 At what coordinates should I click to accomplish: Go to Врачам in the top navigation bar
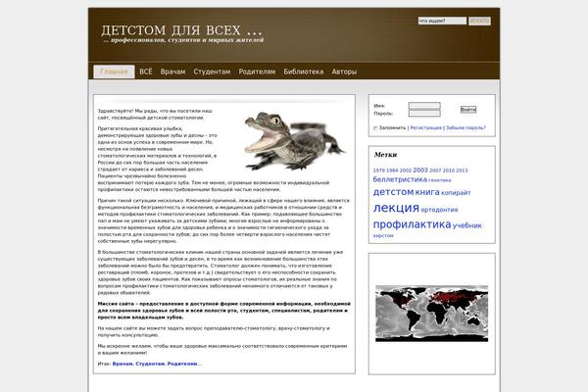pos(172,72)
